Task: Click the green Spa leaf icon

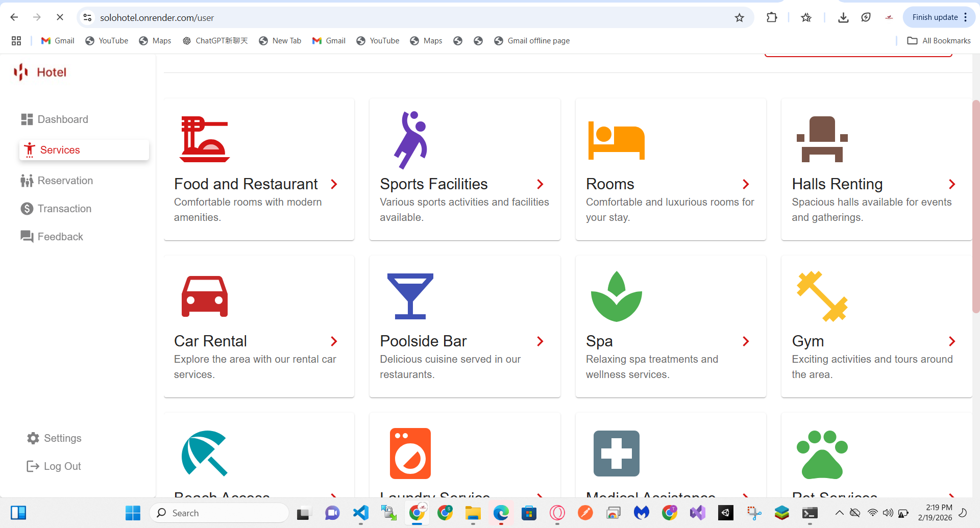Action: point(616,296)
